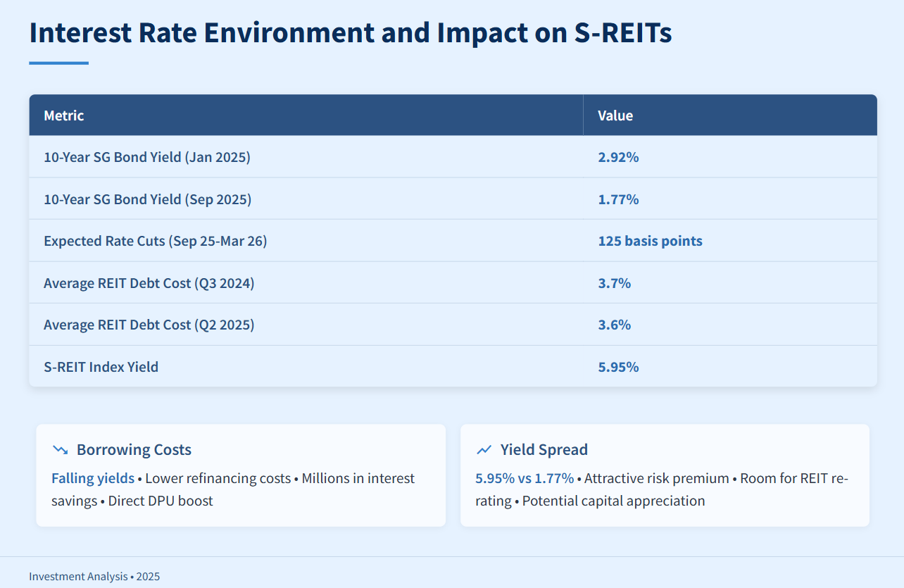Click "Potential capital appreciation" text
The image size is (904, 588).
pos(613,501)
